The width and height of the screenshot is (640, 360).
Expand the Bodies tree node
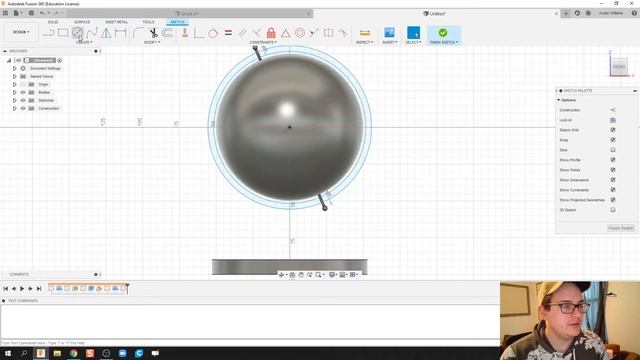(x=14, y=92)
